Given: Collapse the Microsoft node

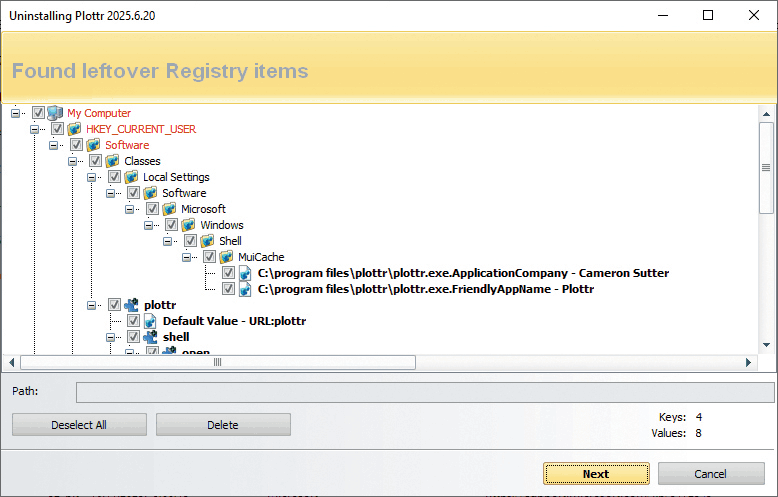Looking at the screenshot, I should point(130,209).
